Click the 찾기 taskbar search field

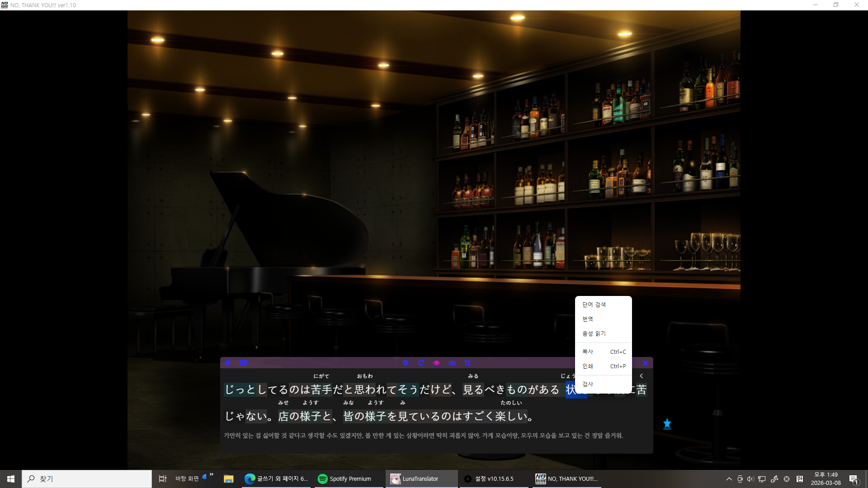[x=87, y=479]
